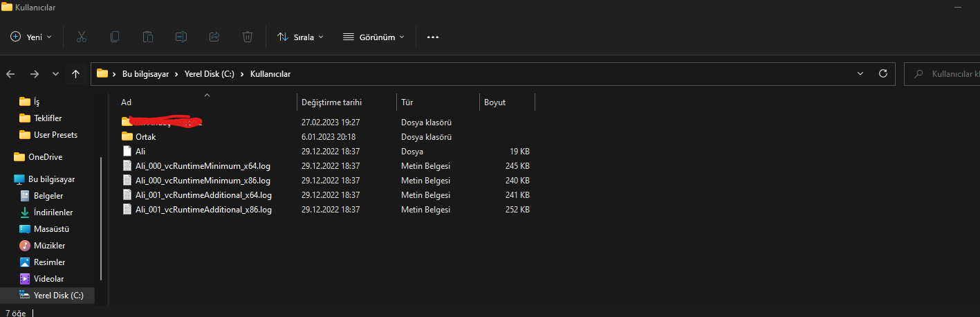Navigate back to previous folder
This screenshot has height=317, width=980.
[x=10, y=74]
